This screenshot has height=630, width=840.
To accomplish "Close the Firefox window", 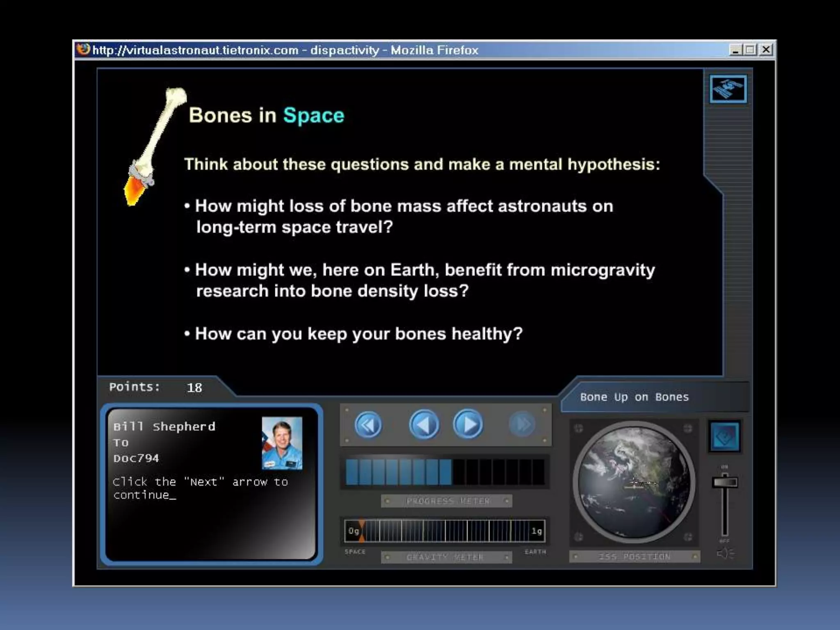I will [x=765, y=50].
